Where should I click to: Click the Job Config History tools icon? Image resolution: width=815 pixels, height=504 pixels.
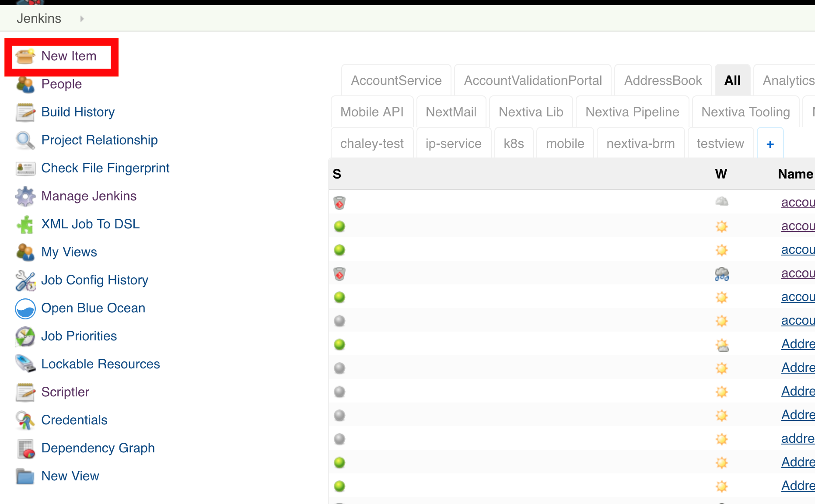25,280
